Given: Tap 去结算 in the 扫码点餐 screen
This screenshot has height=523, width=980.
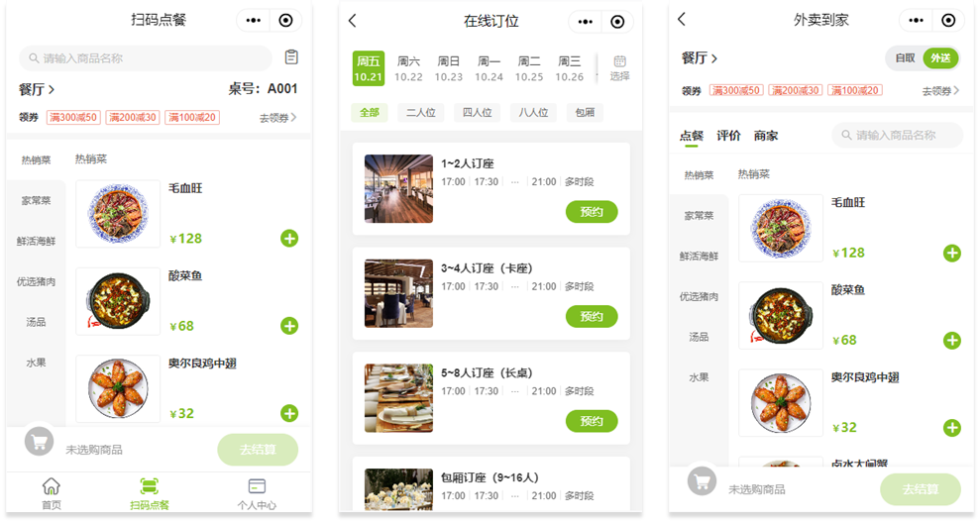Looking at the screenshot, I should 258,450.
